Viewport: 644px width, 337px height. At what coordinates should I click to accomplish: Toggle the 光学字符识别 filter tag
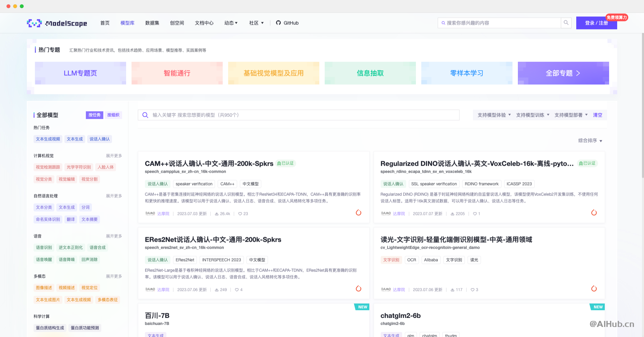click(79, 167)
